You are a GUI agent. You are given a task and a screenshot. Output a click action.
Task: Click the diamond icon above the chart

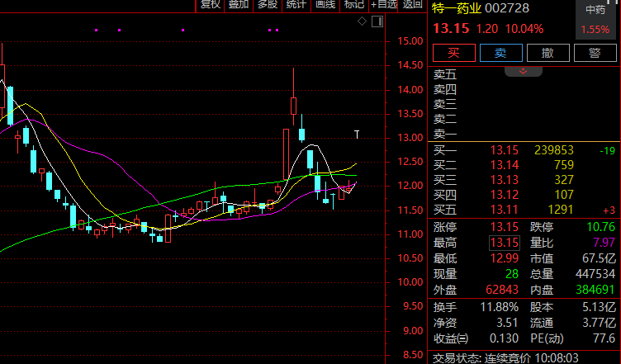pos(362,21)
